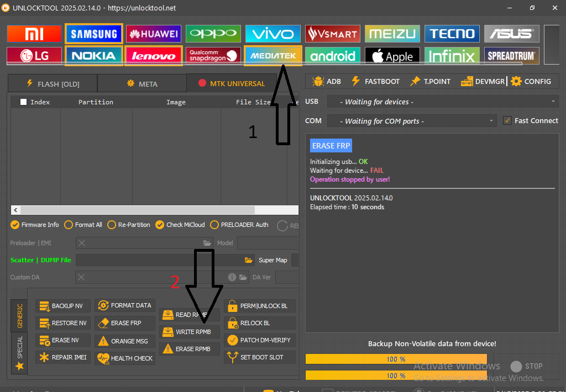Open ADB tool with bug icon
Viewport: 566px width, 392px height.
[327, 81]
